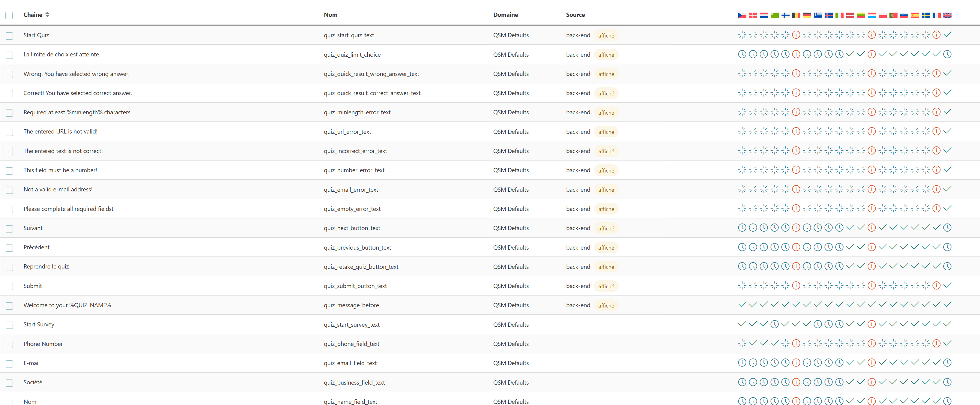Click Start Quiz row's English checkmark status
Viewport: 980px width, 405px height.
(947, 34)
